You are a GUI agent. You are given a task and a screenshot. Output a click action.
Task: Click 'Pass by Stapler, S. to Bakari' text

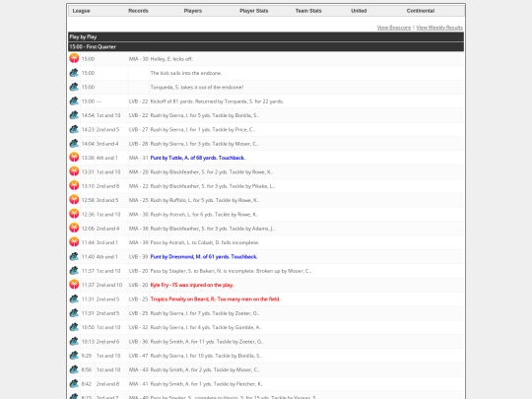click(x=231, y=271)
